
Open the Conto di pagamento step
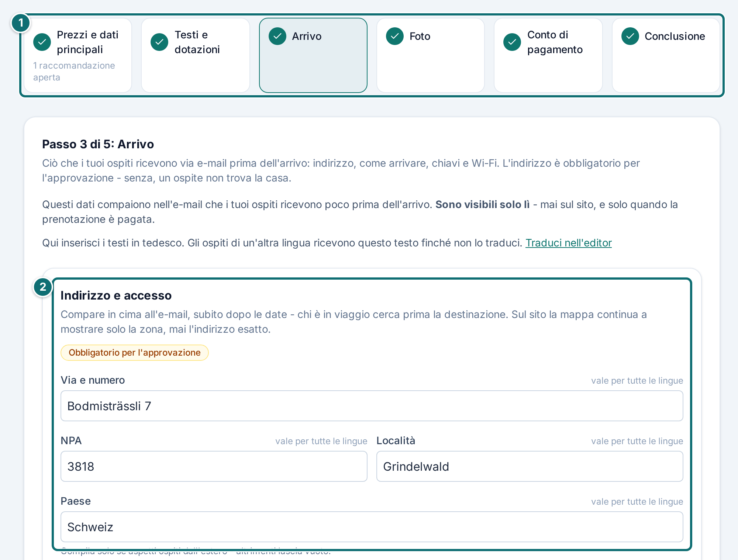tap(548, 55)
